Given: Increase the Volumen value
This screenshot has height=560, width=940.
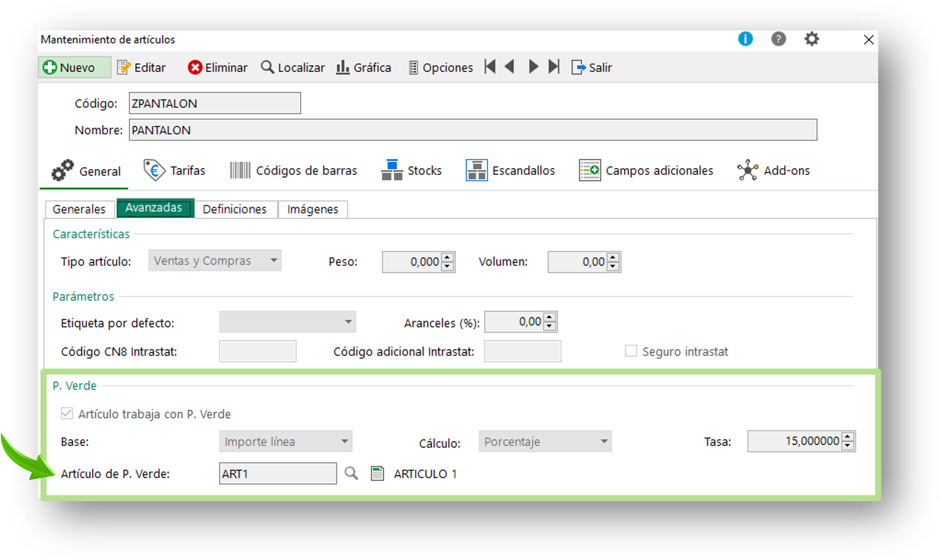Looking at the screenshot, I should pos(613,257).
